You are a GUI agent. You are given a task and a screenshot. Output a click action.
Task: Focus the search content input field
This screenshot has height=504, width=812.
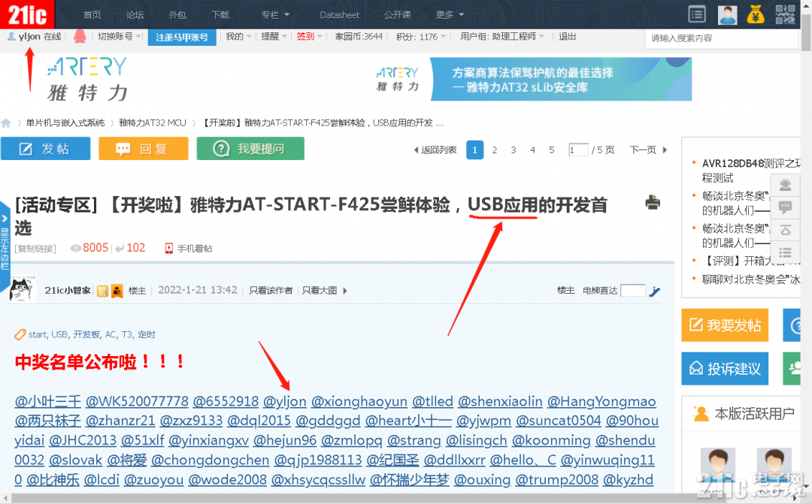721,38
